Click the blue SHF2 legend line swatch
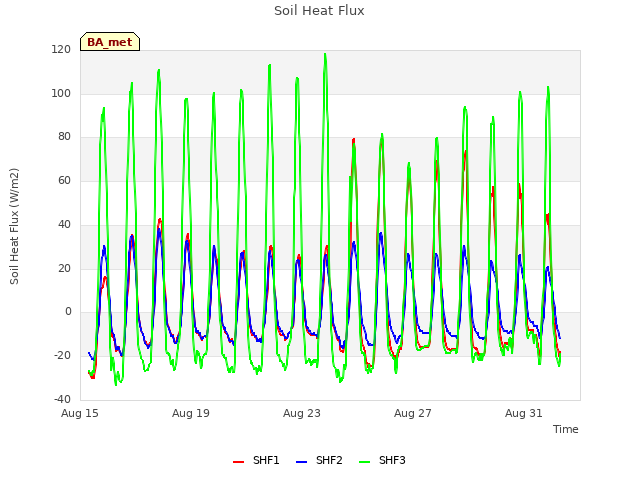 301,462
